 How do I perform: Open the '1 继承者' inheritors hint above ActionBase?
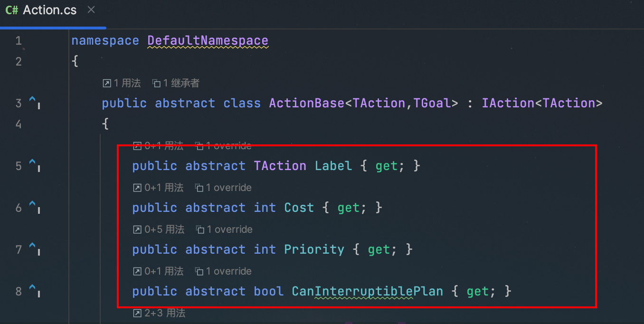click(176, 83)
